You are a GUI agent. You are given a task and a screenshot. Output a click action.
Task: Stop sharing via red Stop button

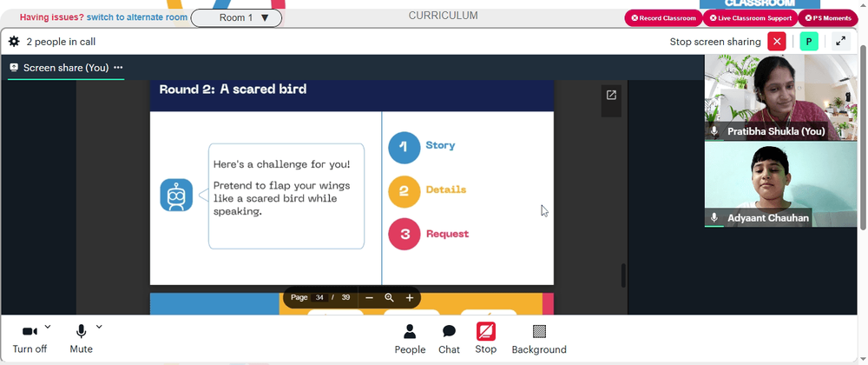pyautogui.click(x=485, y=339)
